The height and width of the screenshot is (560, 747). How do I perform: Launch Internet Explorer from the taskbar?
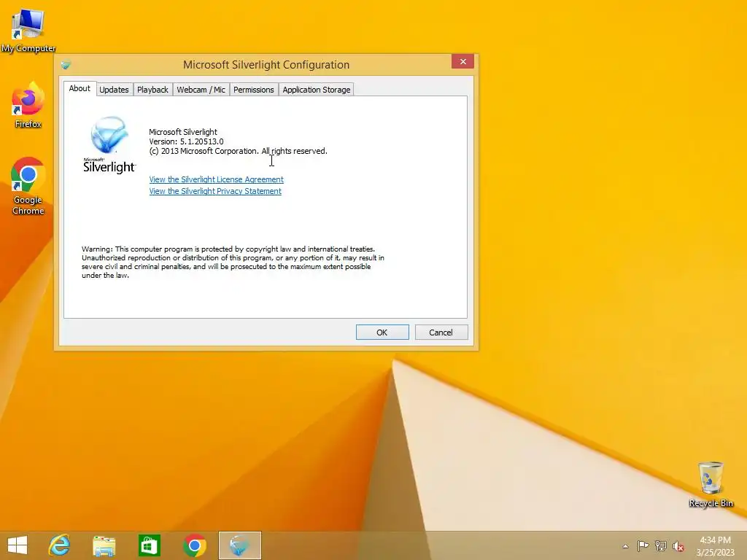point(59,545)
